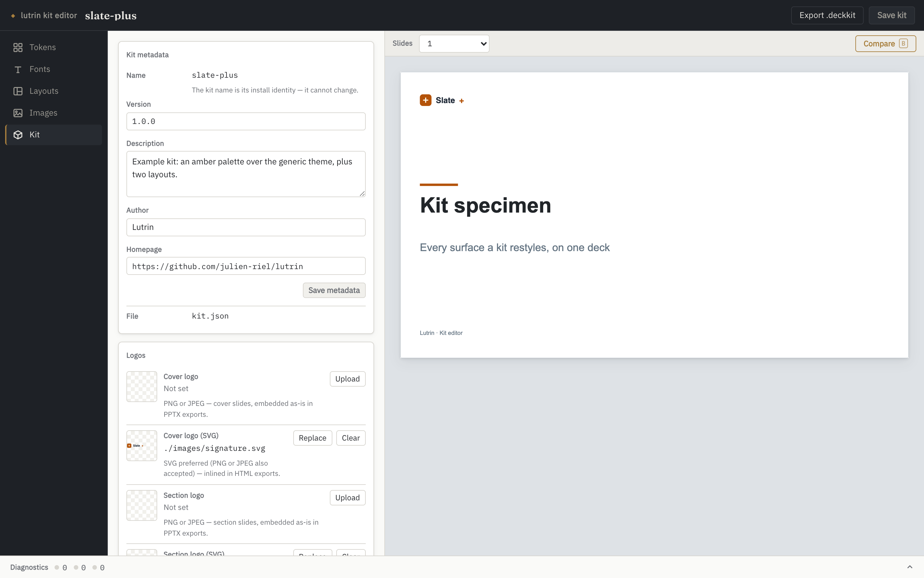Focus the Author field containing Lutrin
This screenshot has height=578, width=924.
246,227
